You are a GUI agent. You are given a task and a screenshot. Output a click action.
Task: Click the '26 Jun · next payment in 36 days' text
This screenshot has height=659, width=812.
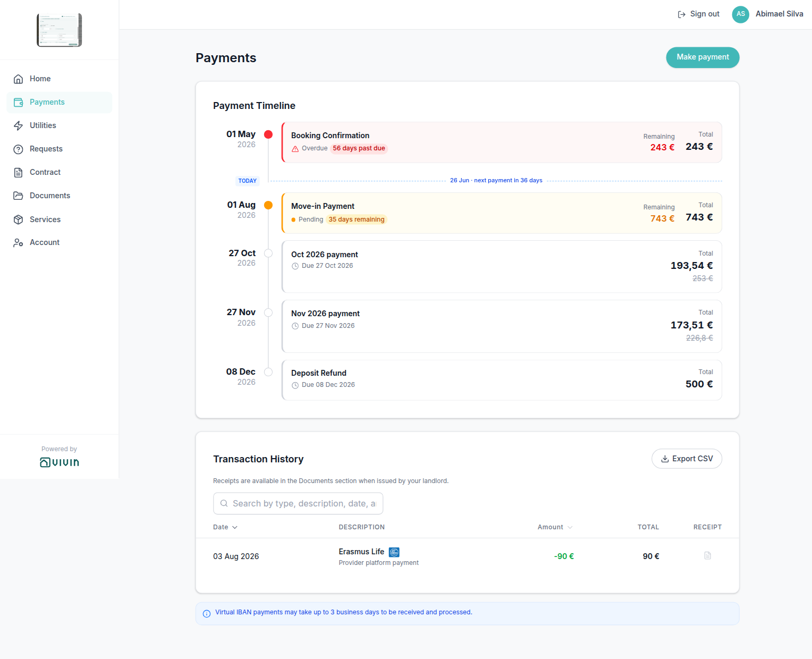[x=496, y=181]
